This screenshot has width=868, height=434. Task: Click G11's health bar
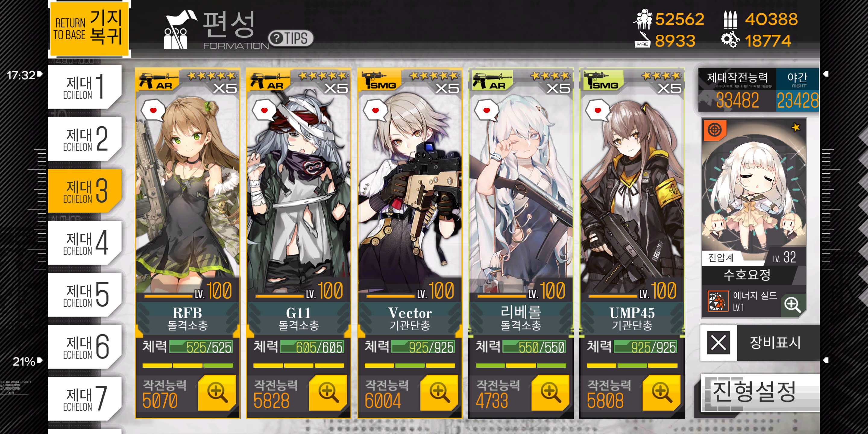312,347
